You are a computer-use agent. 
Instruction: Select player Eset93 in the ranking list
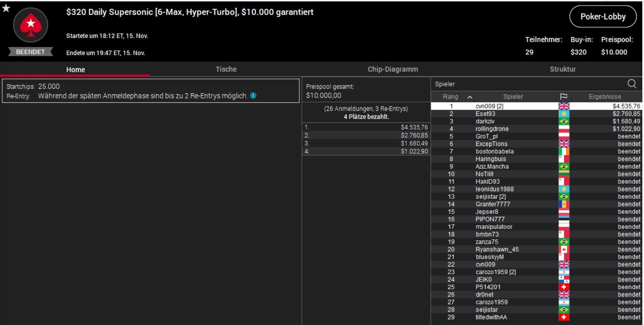[x=536, y=114]
